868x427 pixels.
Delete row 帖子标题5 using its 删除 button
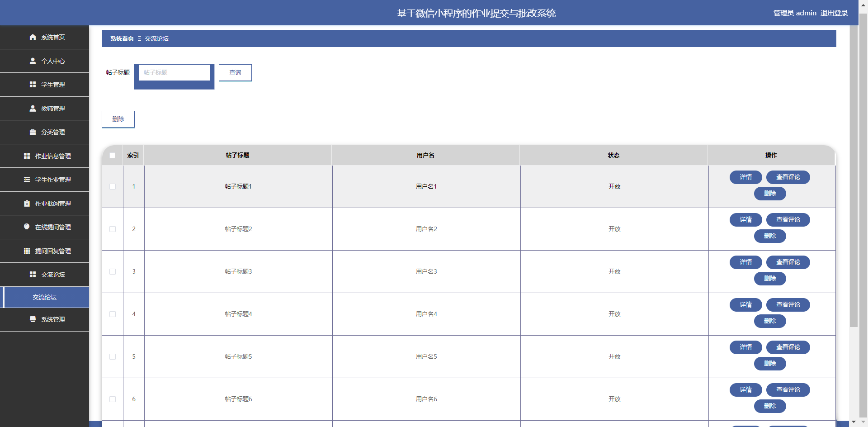pyautogui.click(x=770, y=364)
